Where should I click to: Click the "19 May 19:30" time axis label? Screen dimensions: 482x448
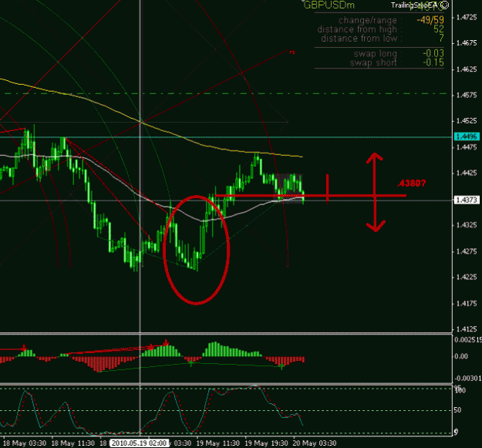[266, 443]
